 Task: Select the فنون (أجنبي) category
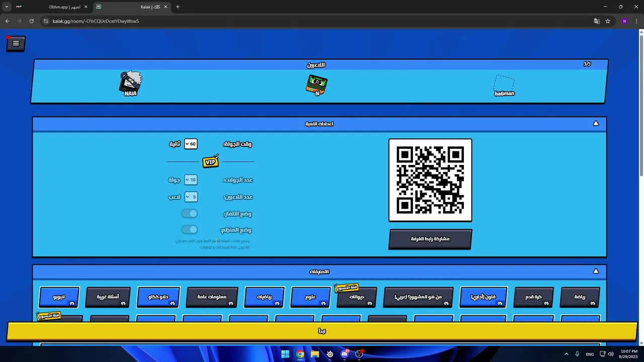pyautogui.click(x=484, y=297)
